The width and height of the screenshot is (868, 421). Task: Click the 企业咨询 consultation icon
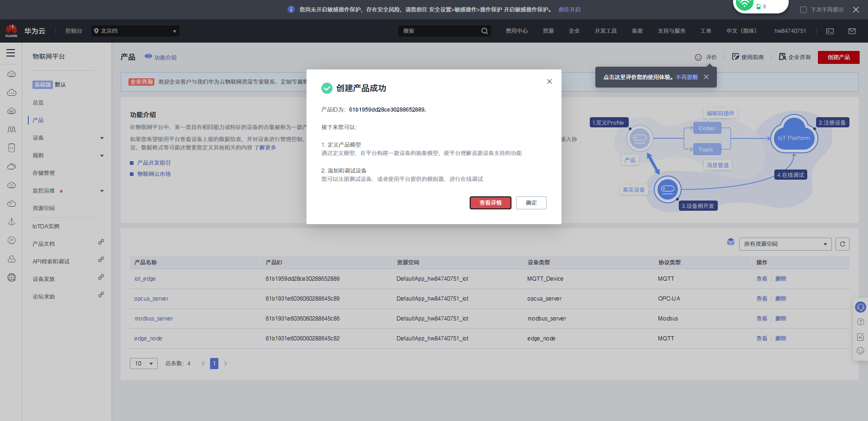point(783,57)
